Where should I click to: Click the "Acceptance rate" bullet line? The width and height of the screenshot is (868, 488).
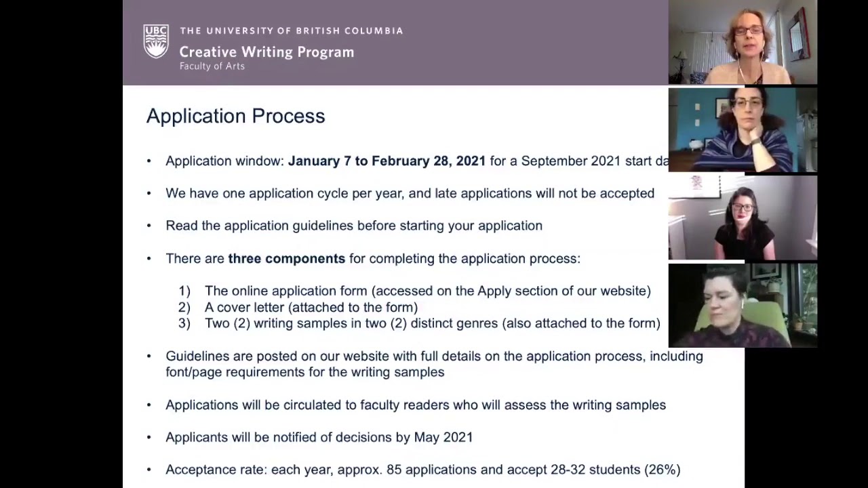pos(422,470)
